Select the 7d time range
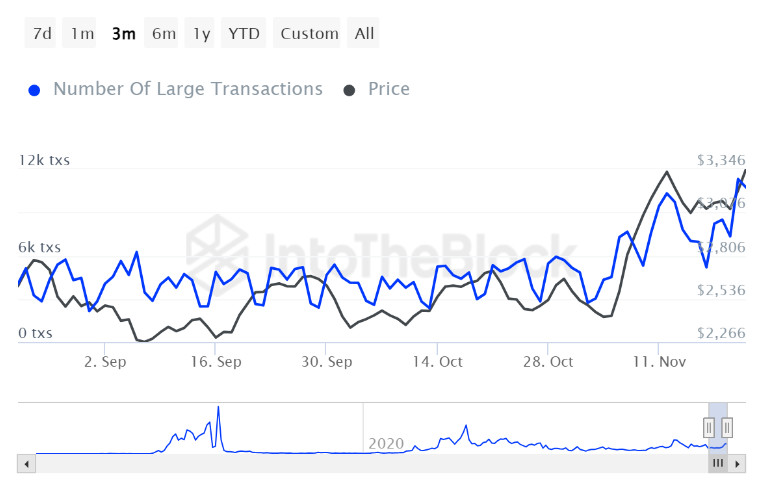The width and height of the screenshot is (763, 504). [40, 33]
